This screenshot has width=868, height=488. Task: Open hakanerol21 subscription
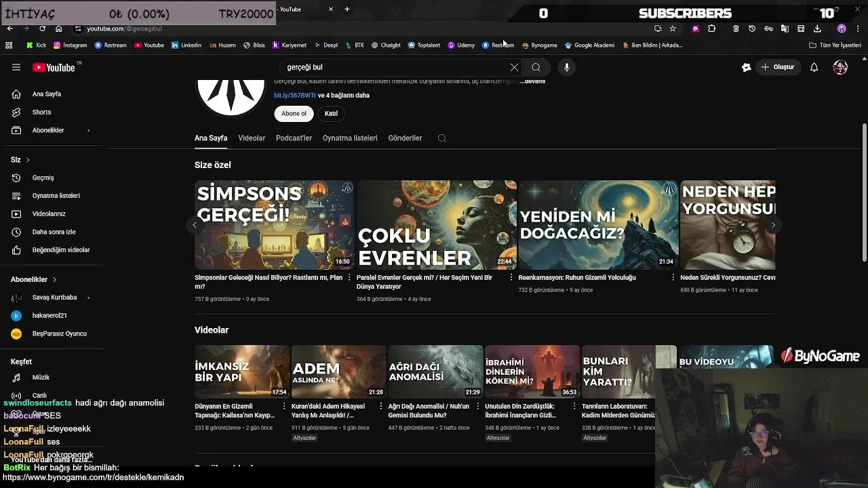tap(50, 315)
